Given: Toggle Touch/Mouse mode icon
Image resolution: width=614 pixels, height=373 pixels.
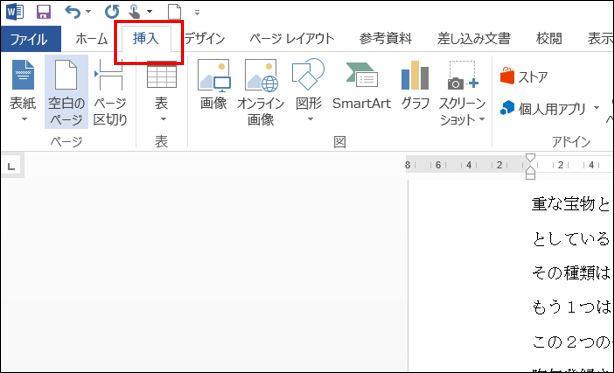Looking at the screenshot, I should [x=135, y=12].
